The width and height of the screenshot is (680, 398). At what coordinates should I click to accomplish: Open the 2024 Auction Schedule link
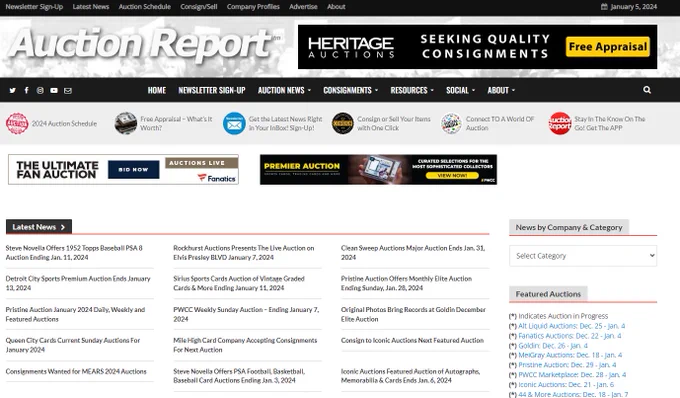[64, 124]
